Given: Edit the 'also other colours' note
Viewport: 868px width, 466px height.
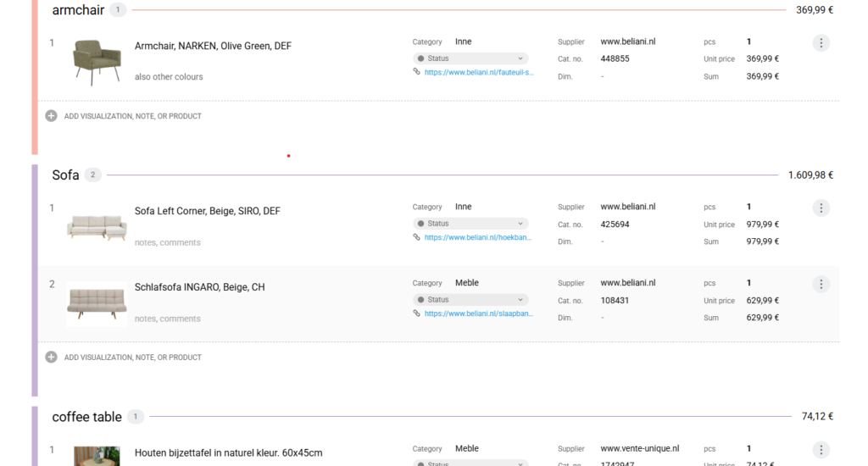Looking at the screenshot, I should pos(169,77).
